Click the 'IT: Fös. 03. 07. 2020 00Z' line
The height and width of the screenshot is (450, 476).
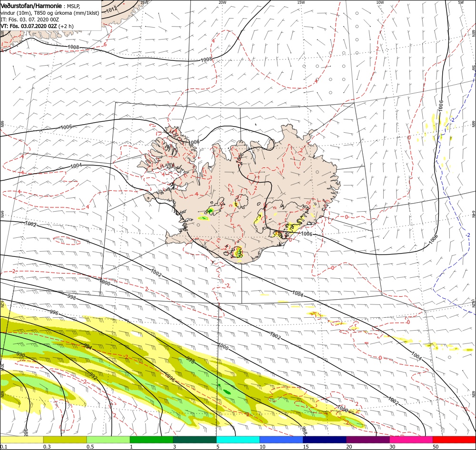pyautogui.click(x=30, y=20)
